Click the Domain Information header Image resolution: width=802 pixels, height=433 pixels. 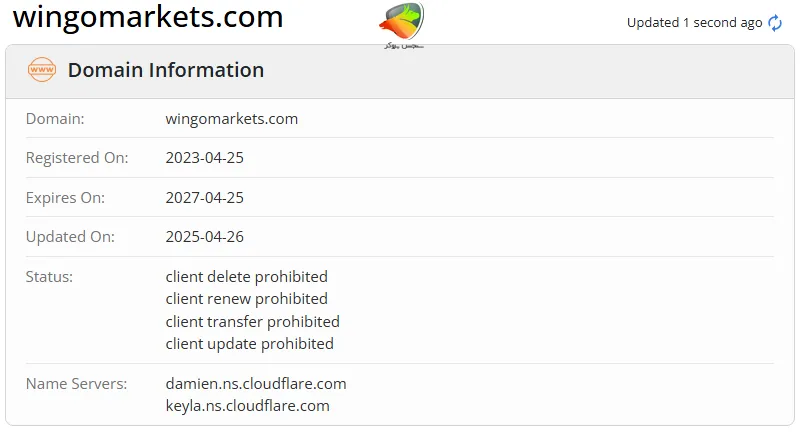166,70
